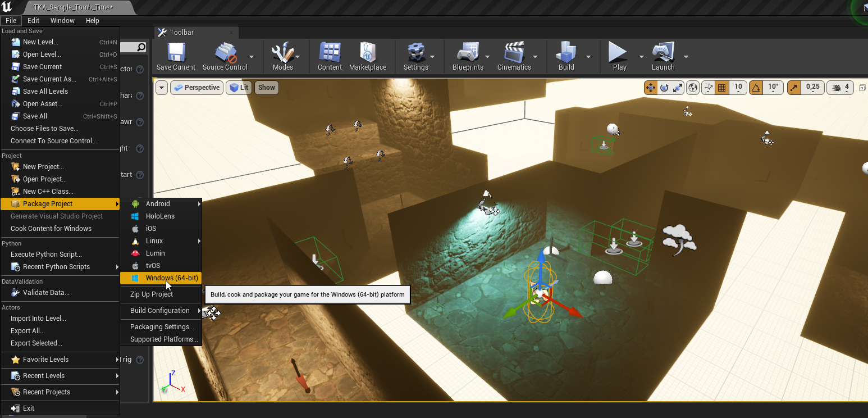Select Android in the Package Project submenu
The width and height of the screenshot is (868, 418).
[x=161, y=204]
